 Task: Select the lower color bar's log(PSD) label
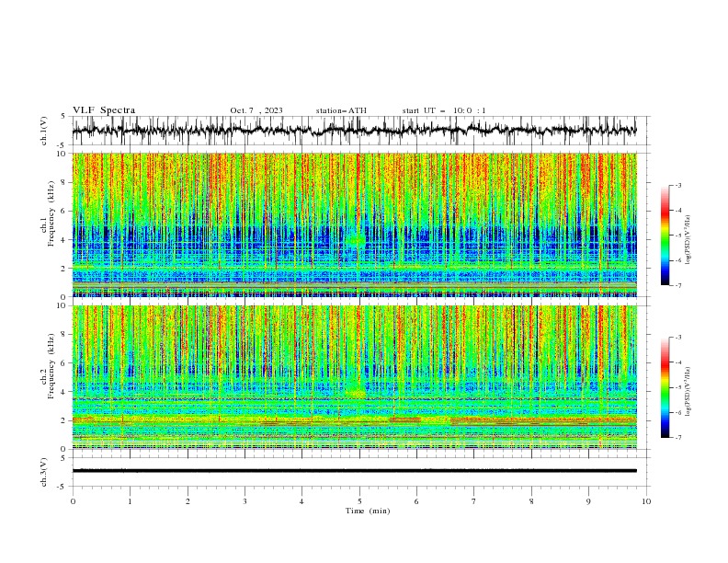pyautogui.click(x=688, y=392)
